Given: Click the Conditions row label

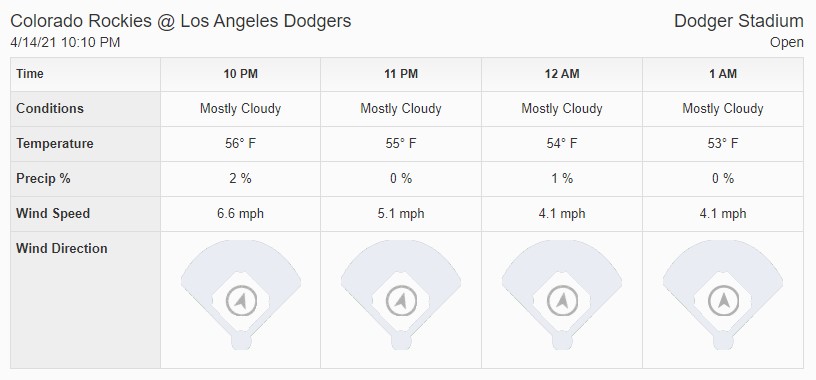Looking at the screenshot, I should [50, 109].
